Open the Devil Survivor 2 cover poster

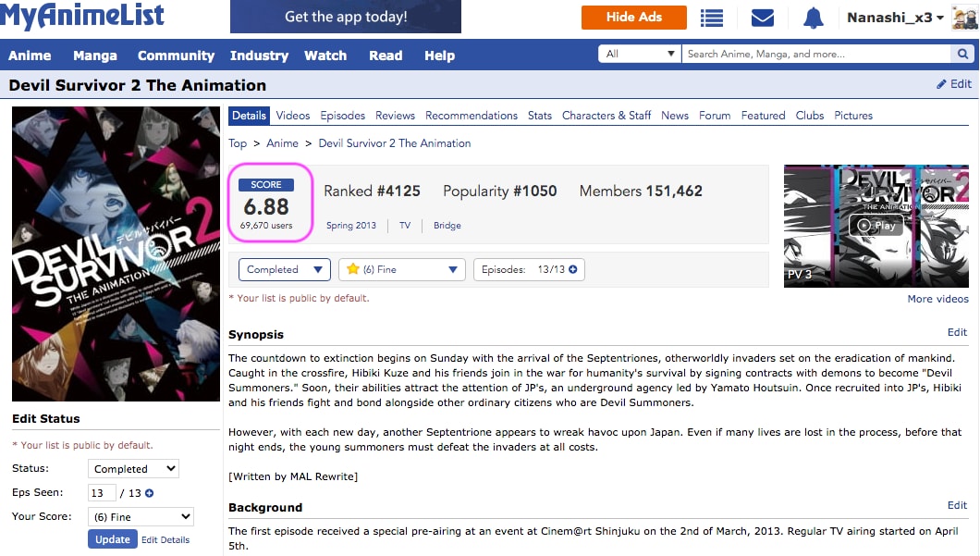(116, 253)
